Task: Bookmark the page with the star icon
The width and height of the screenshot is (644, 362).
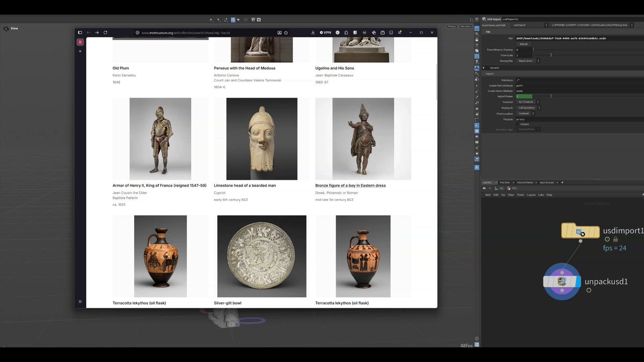Action: coord(286,33)
